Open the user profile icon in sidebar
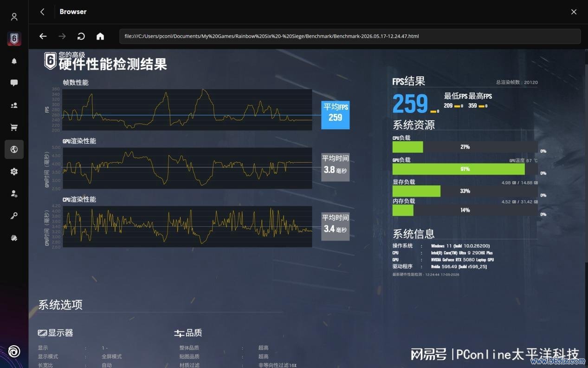 pos(14,17)
